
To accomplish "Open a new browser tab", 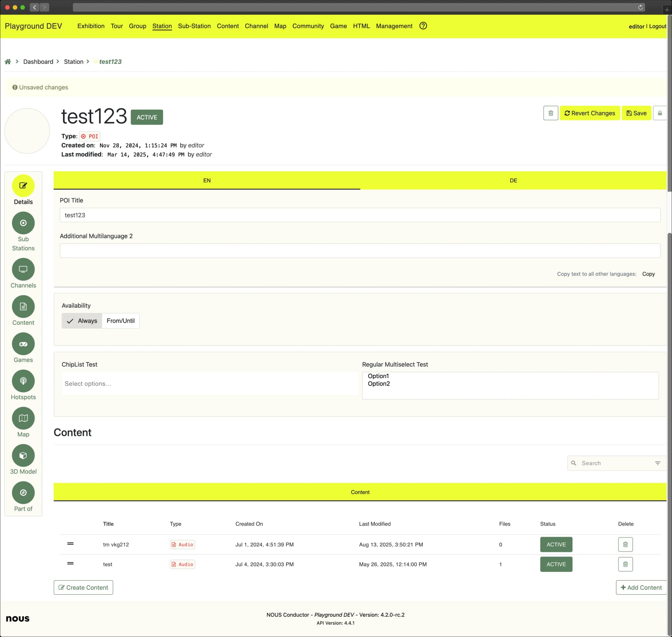I will coord(667,10).
